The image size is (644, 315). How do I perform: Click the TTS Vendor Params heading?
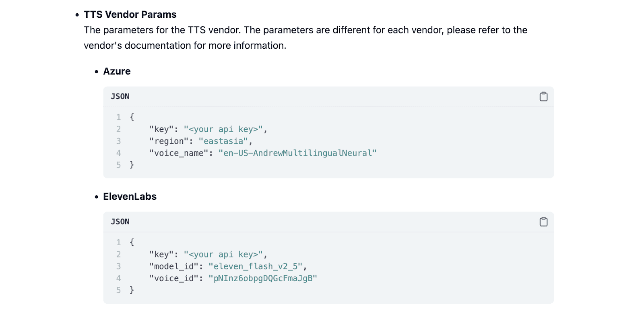point(130,15)
